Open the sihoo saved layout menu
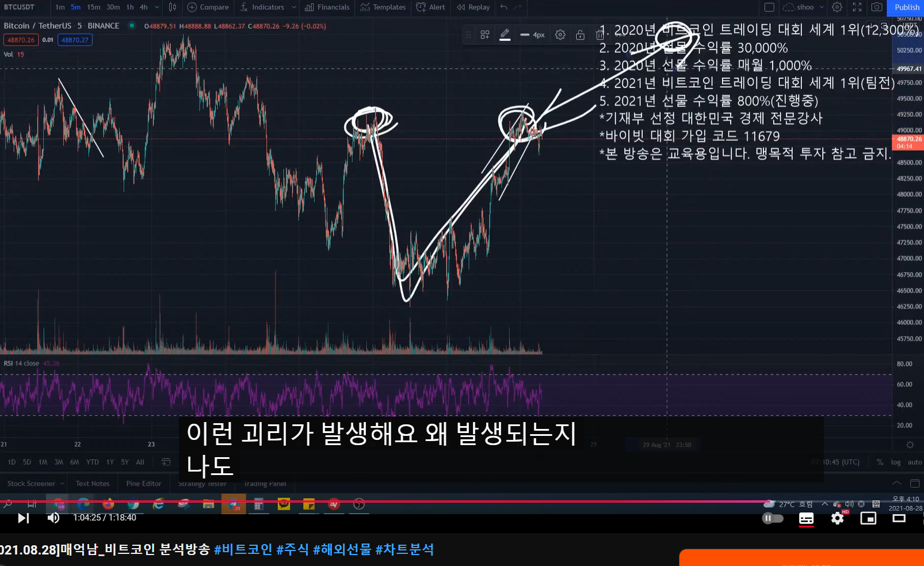This screenshot has width=924, height=566. tap(803, 7)
